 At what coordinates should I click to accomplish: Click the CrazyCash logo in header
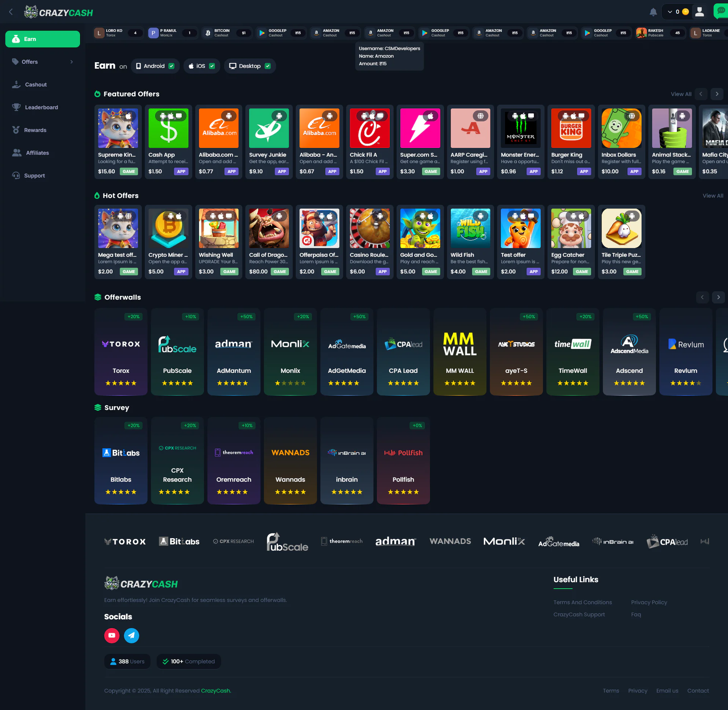coord(58,12)
